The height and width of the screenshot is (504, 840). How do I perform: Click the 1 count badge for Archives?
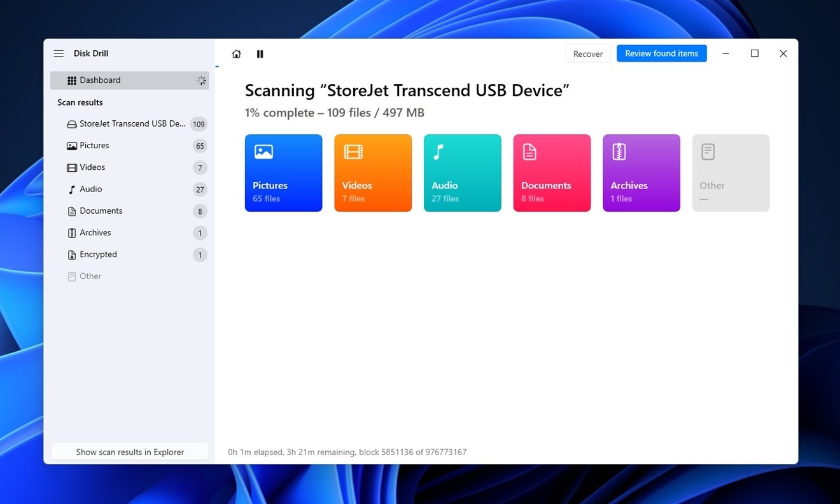point(200,233)
